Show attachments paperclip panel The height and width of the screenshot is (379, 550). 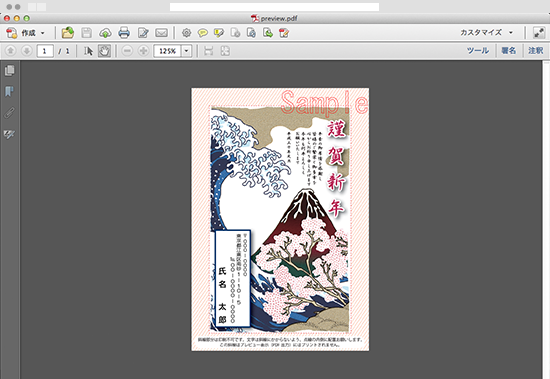point(9,113)
